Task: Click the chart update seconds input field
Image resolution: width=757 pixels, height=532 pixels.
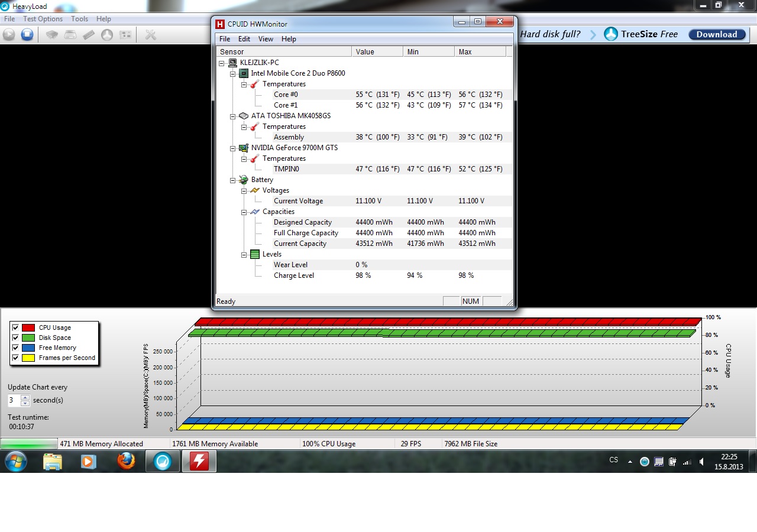Action: click(x=14, y=400)
